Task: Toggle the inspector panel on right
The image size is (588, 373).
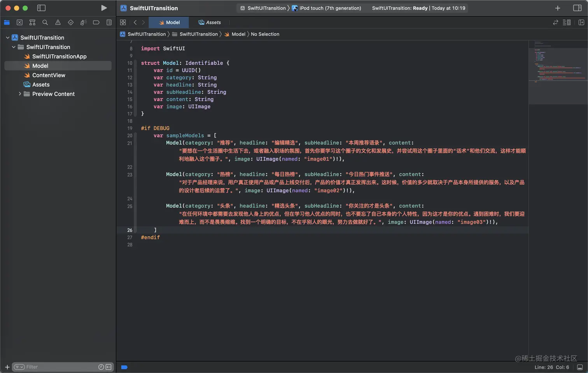Action: tap(577, 8)
